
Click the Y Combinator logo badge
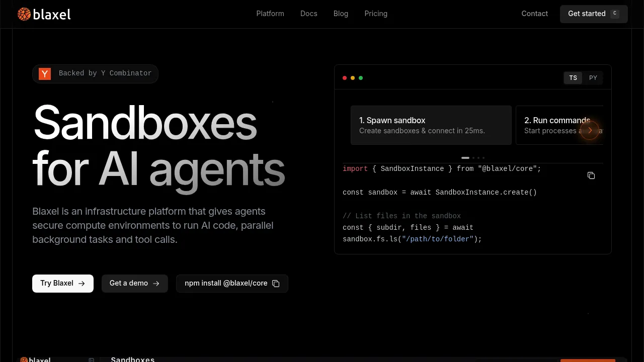coord(45,74)
